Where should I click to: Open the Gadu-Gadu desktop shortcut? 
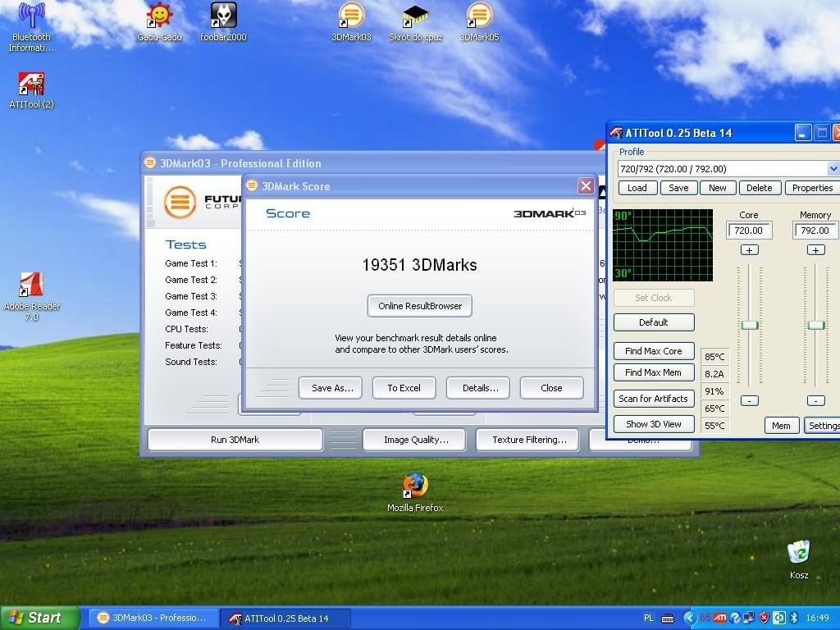click(159, 22)
